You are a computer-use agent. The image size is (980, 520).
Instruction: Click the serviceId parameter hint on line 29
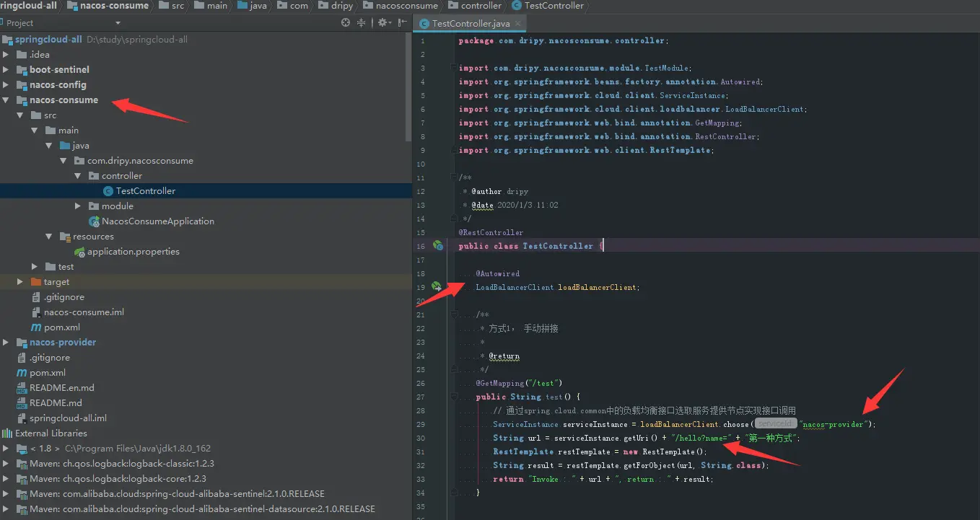point(776,424)
